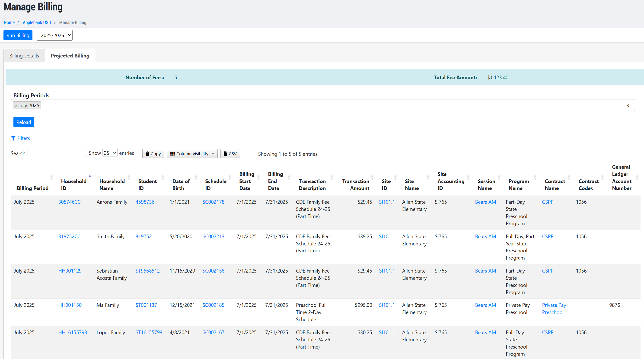The image size is (644, 359).
Task: Click the Run Billing button
Action: tap(18, 35)
